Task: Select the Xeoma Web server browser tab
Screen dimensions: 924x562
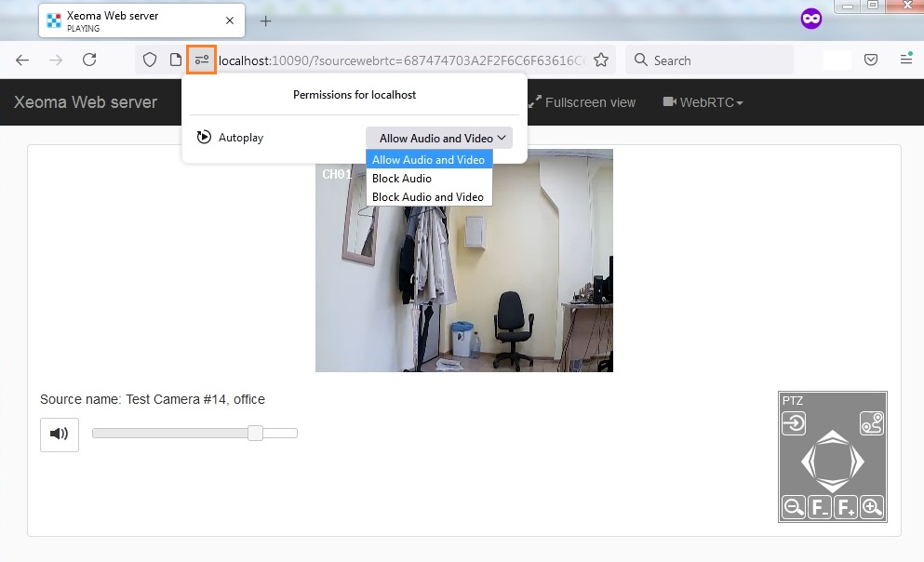Action: click(x=142, y=20)
